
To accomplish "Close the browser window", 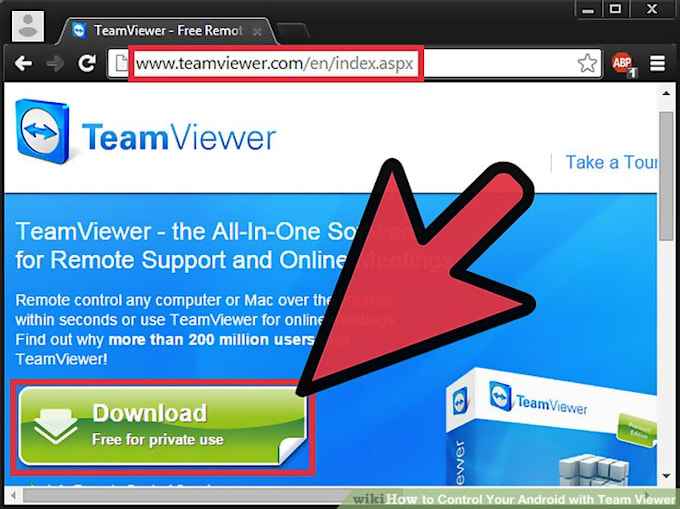I will [x=652, y=9].
